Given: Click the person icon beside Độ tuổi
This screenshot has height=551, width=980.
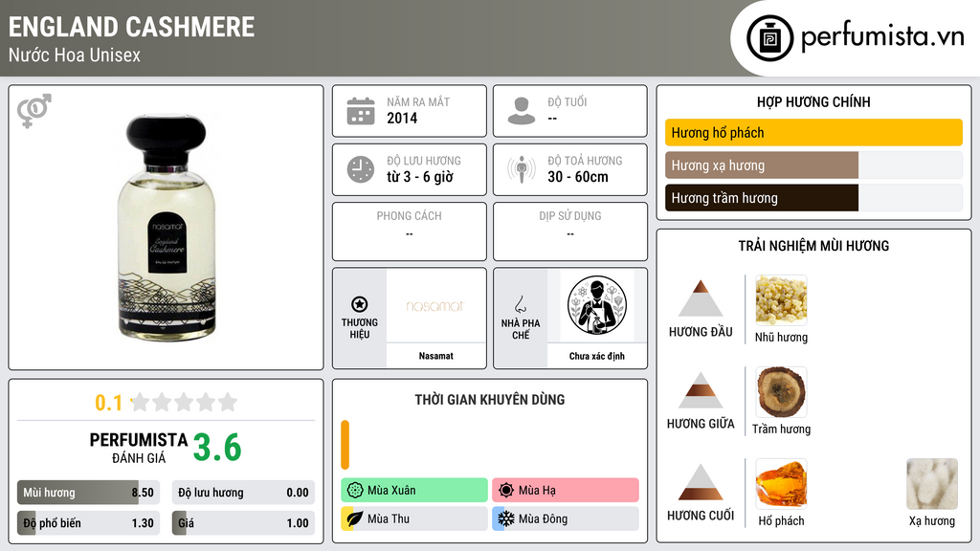Looking at the screenshot, I should (522, 111).
